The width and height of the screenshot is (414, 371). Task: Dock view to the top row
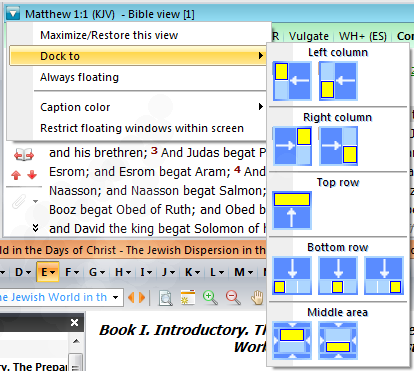click(292, 210)
